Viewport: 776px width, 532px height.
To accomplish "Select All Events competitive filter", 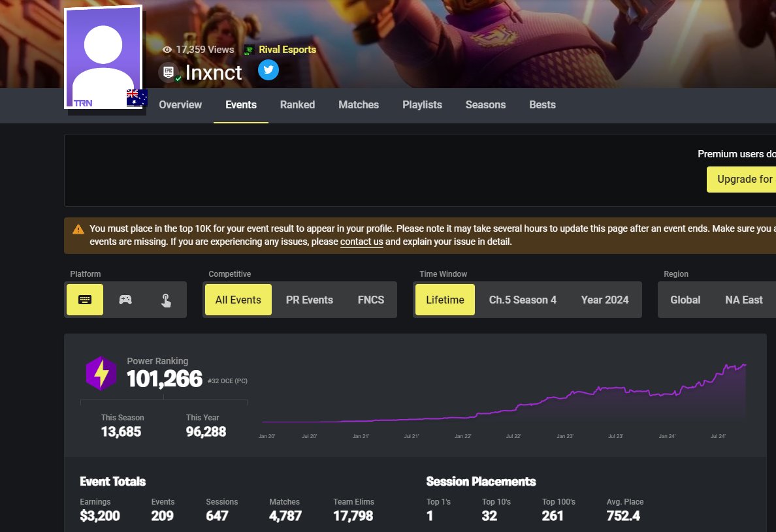I will [238, 300].
